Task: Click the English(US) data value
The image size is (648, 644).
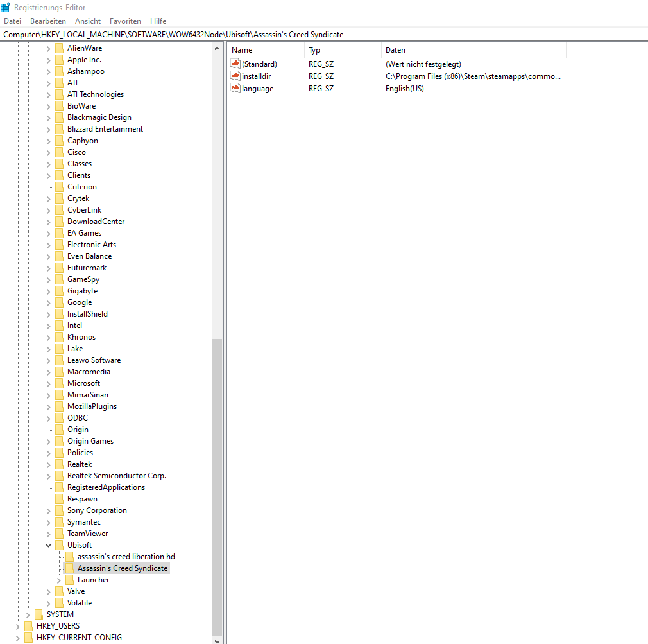Action: [405, 89]
